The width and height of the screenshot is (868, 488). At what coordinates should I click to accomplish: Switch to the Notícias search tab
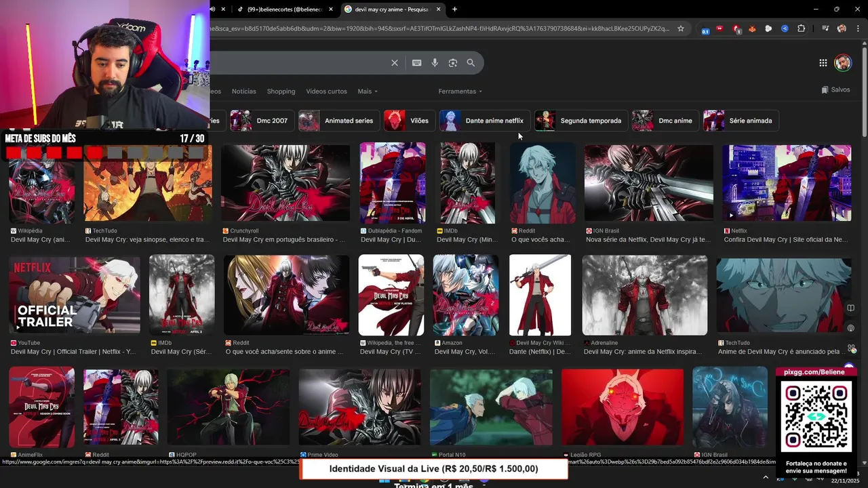pyautogui.click(x=244, y=91)
